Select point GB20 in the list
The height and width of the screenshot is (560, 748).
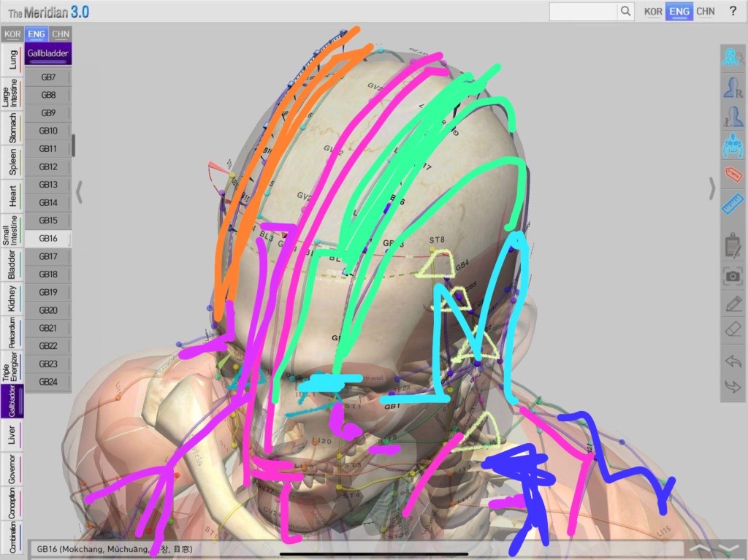tap(48, 310)
